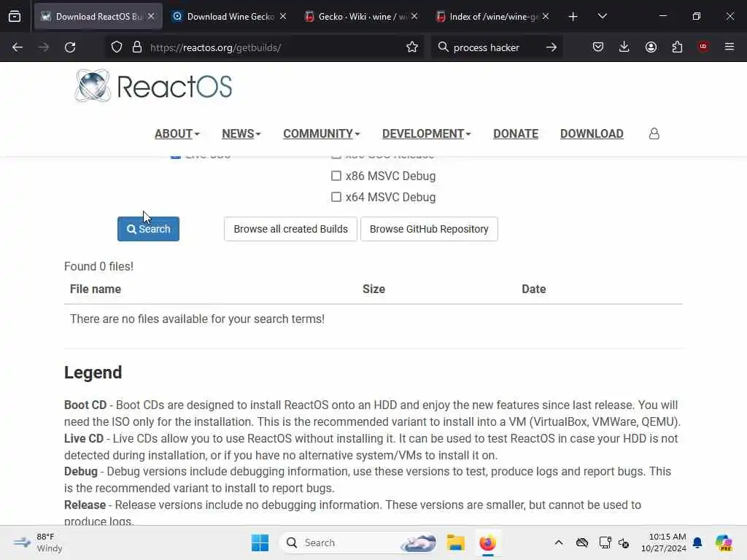Open the Pocket save icon
The width and height of the screenshot is (747, 560).
pos(598,47)
